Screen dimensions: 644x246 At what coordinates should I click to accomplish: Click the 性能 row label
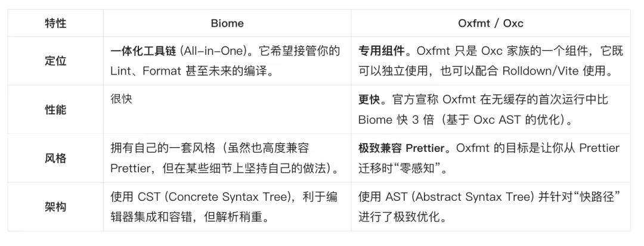[x=55, y=110]
